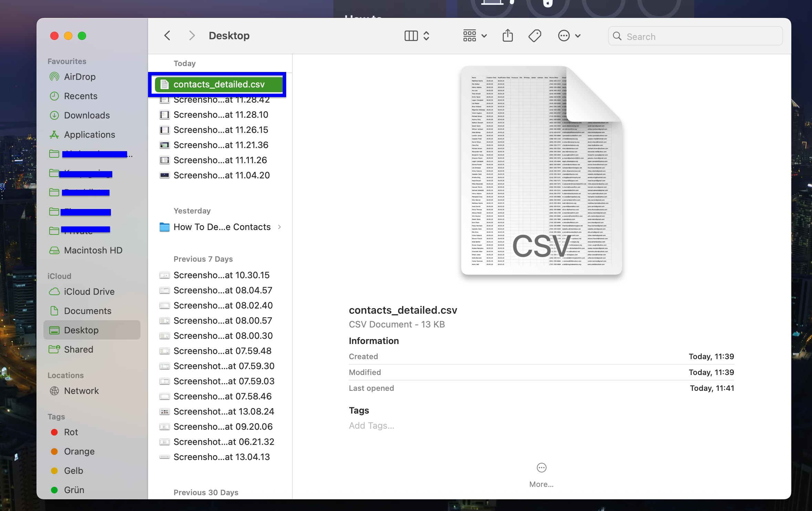The height and width of the screenshot is (511, 812).
Task: Select the contacts_detailed.csv file
Action: (x=219, y=84)
